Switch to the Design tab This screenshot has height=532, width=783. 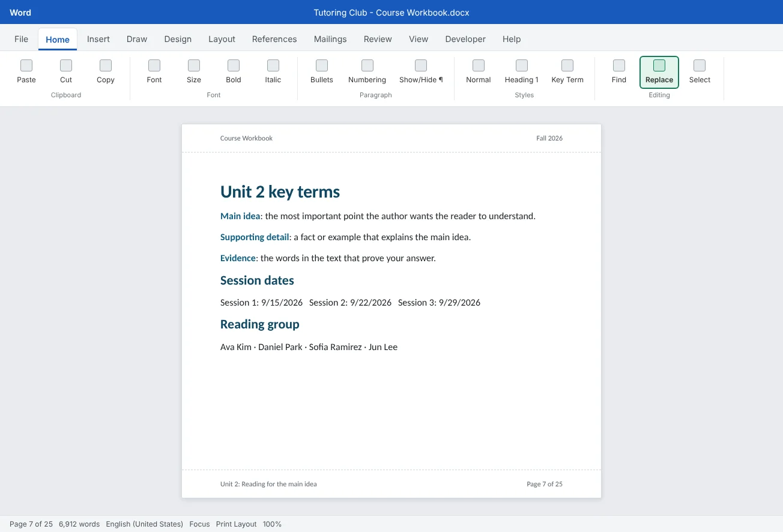pos(178,39)
